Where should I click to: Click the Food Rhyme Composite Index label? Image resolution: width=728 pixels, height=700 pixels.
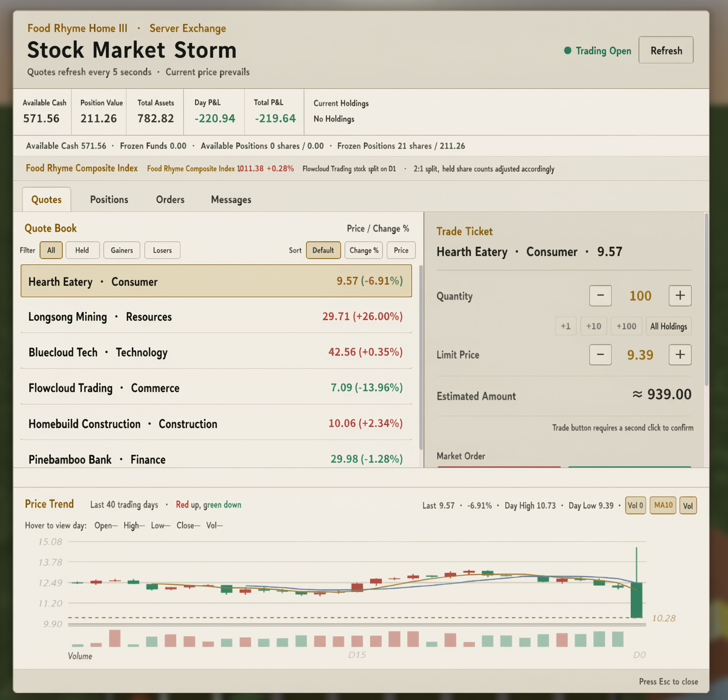pyautogui.click(x=82, y=168)
